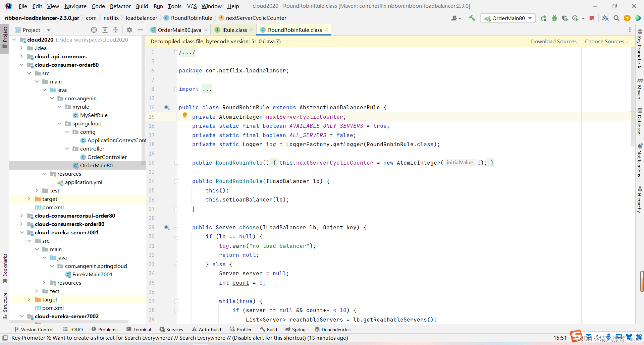This screenshot has height=345, width=644.
Task: Open the Version Control tool window
Action: point(34,329)
